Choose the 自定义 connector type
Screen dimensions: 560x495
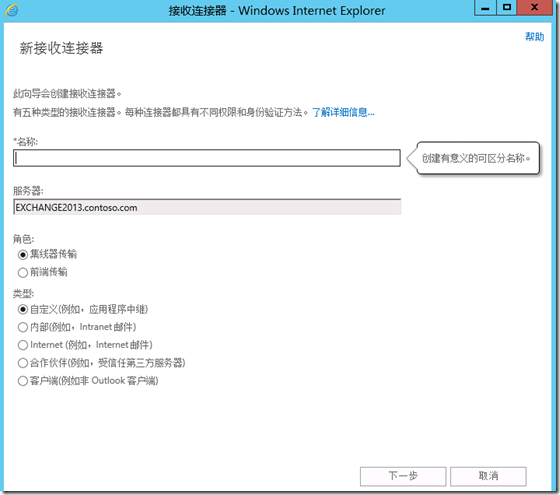[23, 309]
